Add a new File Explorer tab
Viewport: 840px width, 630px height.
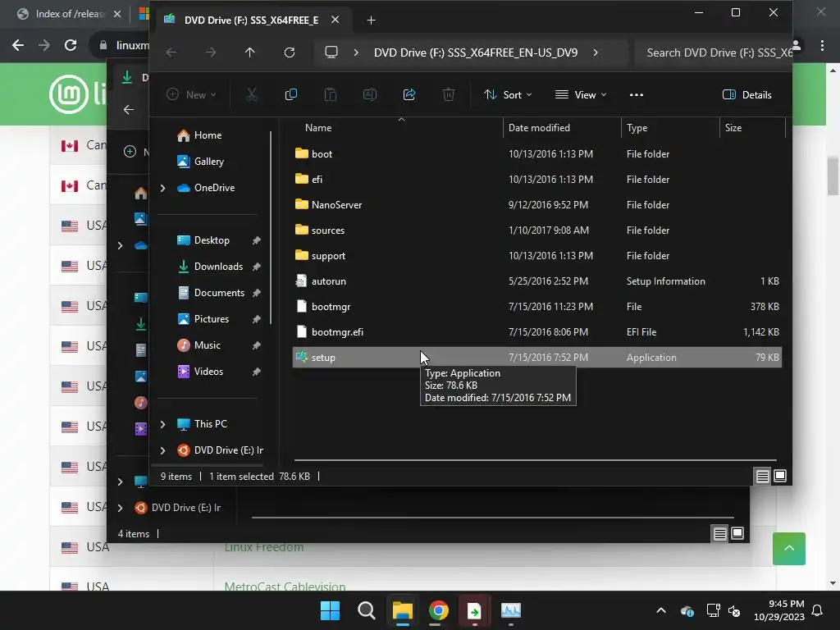pyautogui.click(x=371, y=21)
